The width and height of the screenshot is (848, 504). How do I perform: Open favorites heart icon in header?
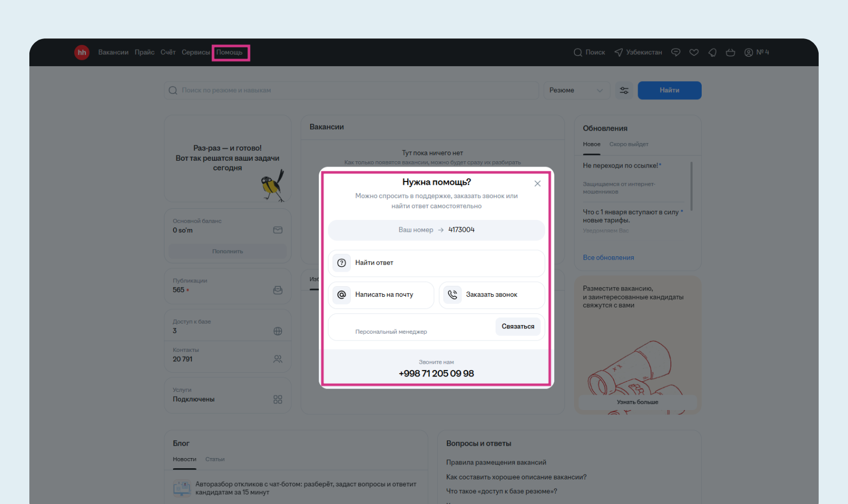[x=694, y=52]
